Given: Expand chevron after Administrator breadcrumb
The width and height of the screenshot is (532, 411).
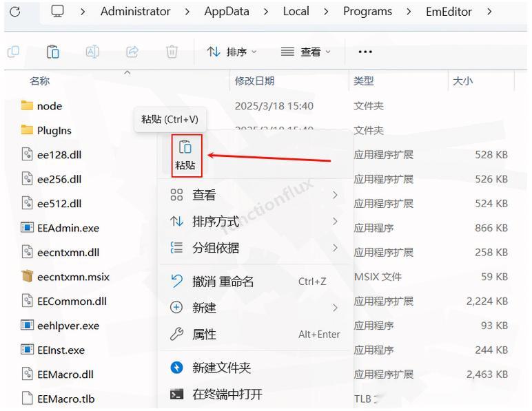Looking at the screenshot, I should 187,12.
